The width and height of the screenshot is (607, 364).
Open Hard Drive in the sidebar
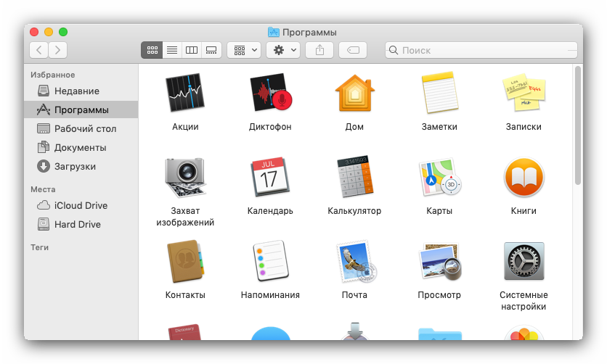81,225
